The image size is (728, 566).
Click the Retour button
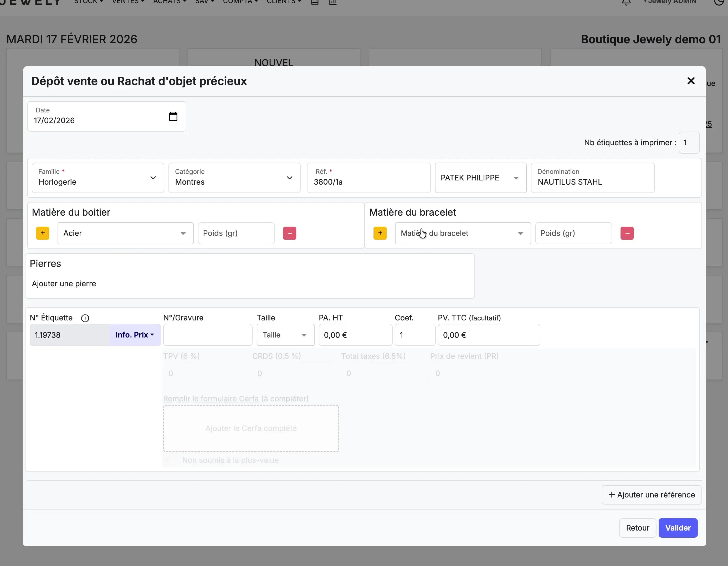637,528
